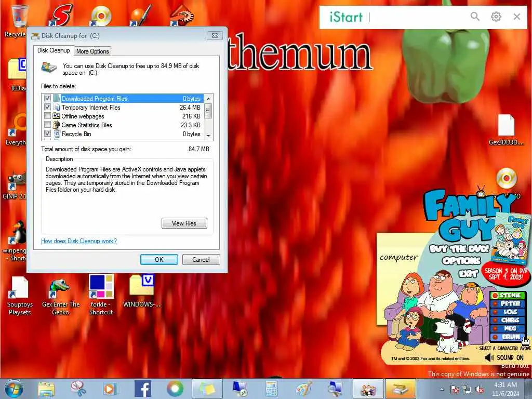Open the Windows Start menu orb
Viewport: 532px width, 399px height.
(14, 389)
